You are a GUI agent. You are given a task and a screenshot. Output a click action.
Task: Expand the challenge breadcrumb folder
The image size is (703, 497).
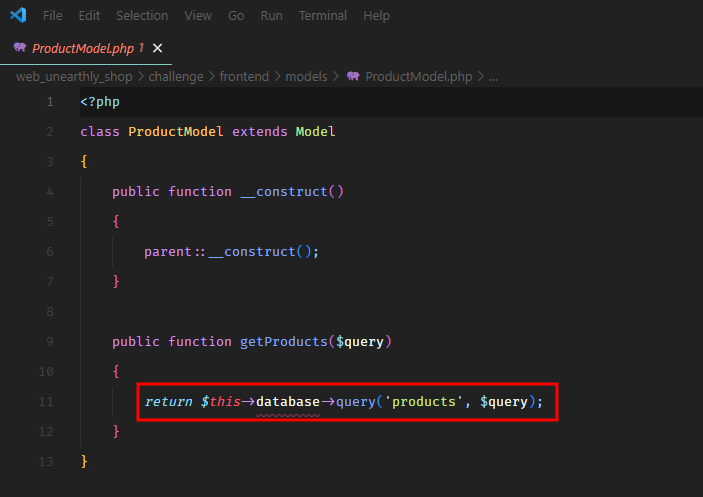tap(176, 76)
